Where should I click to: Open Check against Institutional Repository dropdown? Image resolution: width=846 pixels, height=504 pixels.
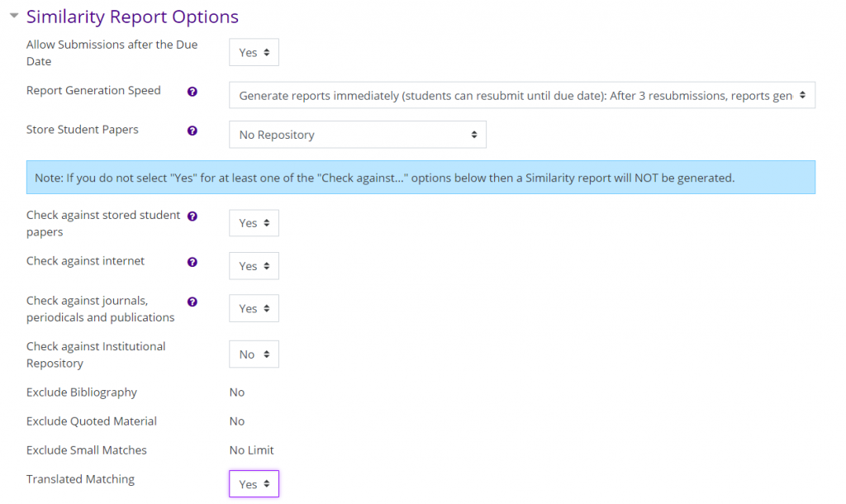pyautogui.click(x=254, y=354)
